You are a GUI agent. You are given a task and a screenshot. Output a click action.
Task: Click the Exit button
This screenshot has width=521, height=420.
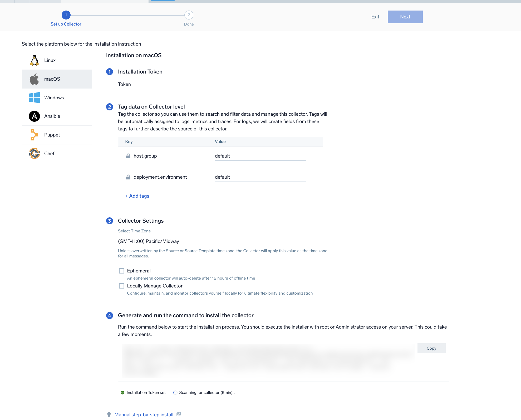(x=375, y=17)
